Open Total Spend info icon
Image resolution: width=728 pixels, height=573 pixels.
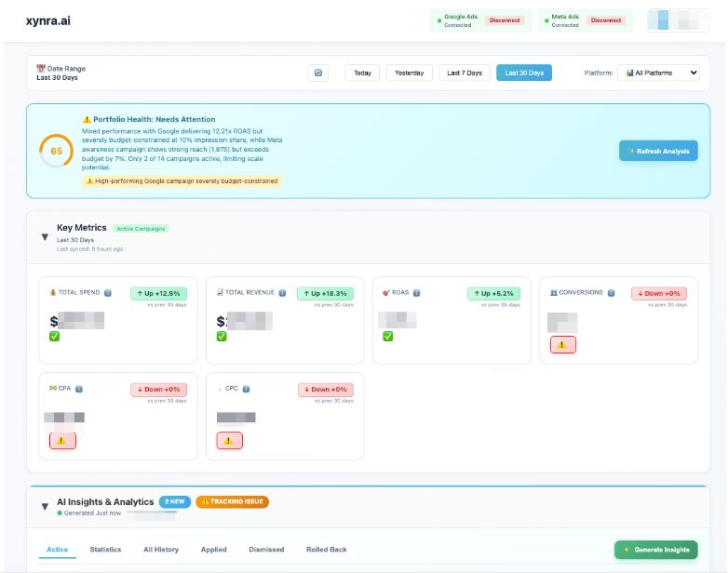(108, 293)
